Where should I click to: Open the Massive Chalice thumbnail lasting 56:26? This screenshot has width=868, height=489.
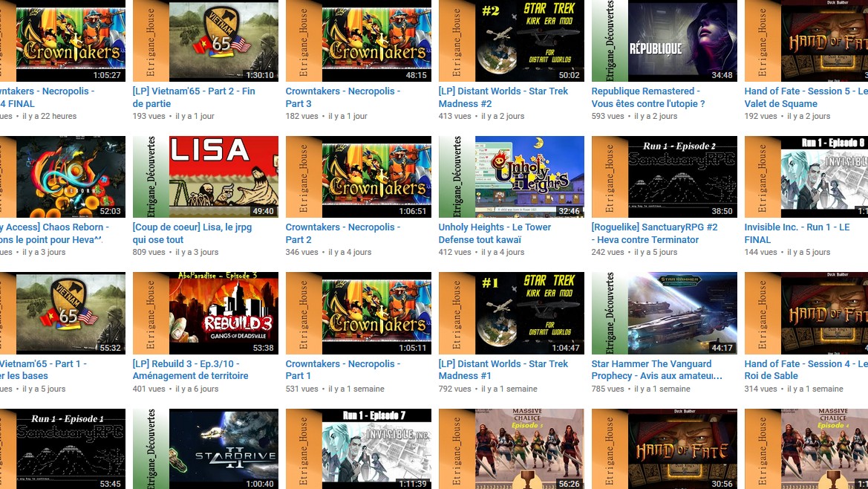click(x=511, y=449)
